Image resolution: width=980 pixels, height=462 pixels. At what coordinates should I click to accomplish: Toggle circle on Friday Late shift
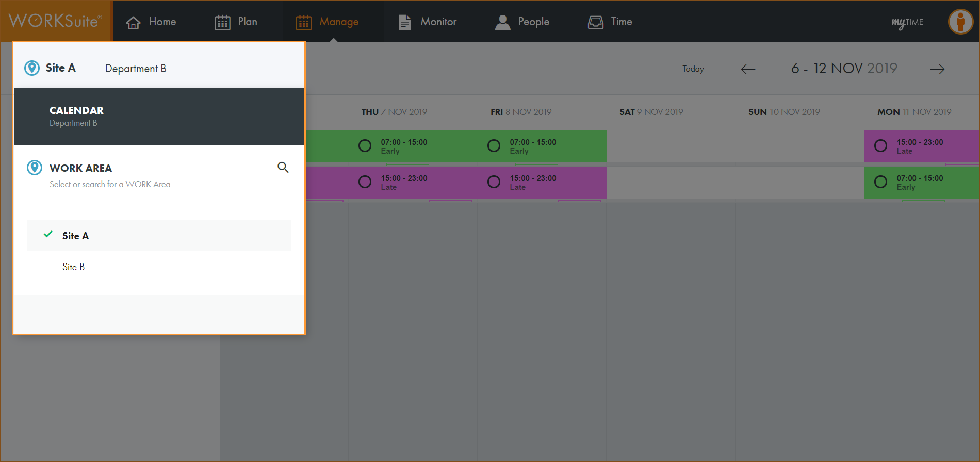pyautogui.click(x=494, y=182)
